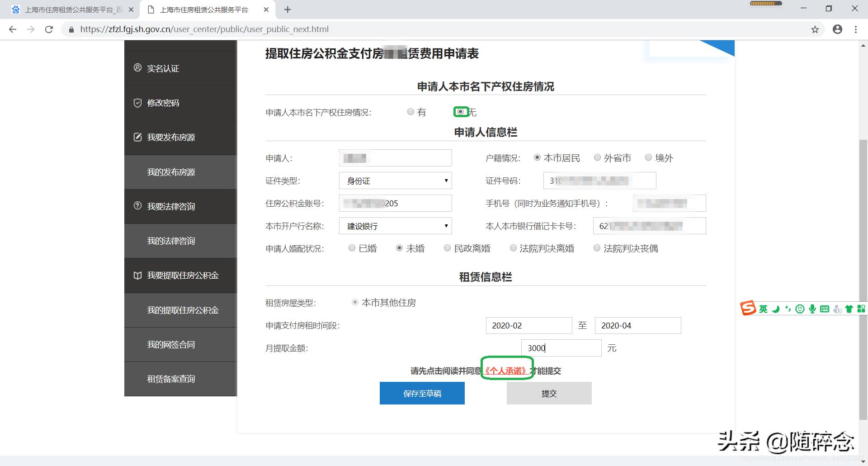
Task: Open the Sogou toolbox grid icon
Action: tap(862, 309)
